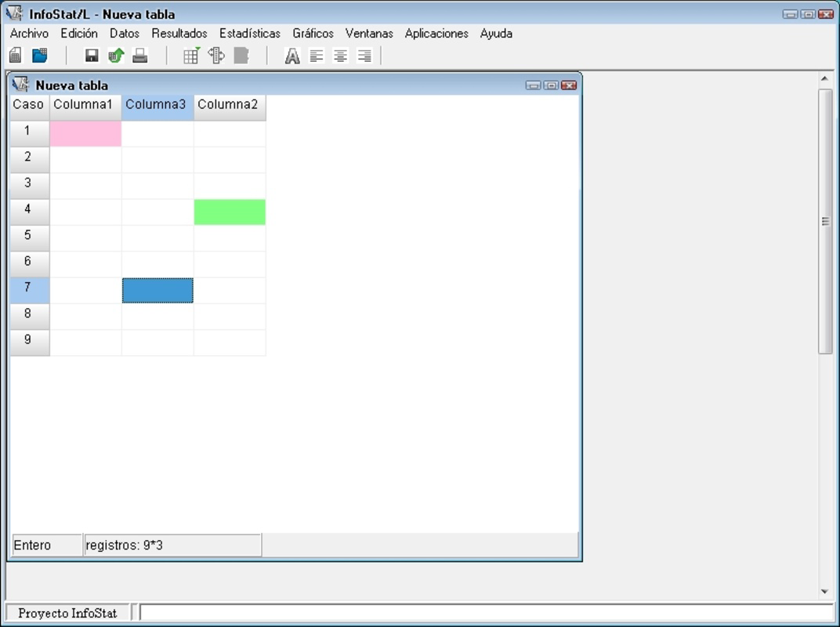The height and width of the screenshot is (627, 840).
Task: Click the column width adjust icon
Action: (x=216, y=55)
